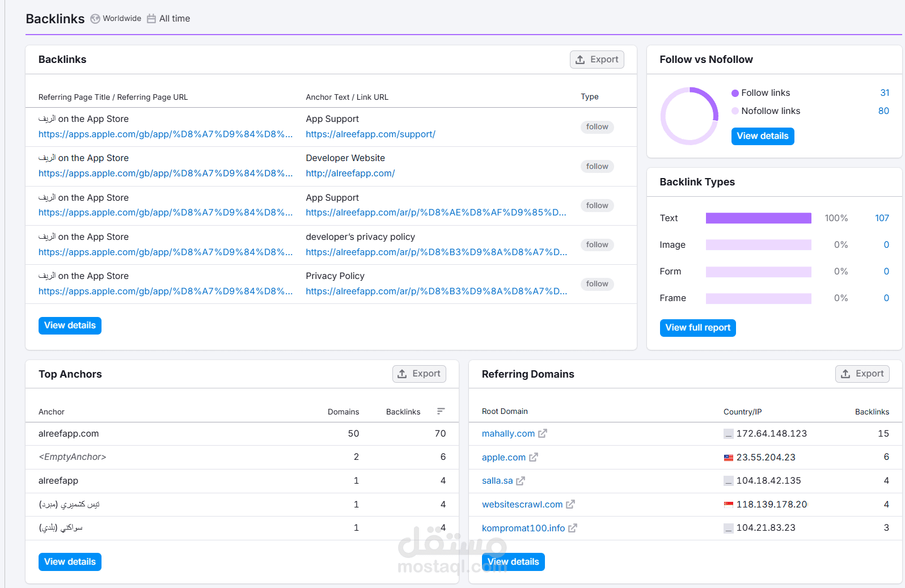The width and height of the screenshot is (905, 588).
Task: Click the Follow links count 31
Action: coord(885,93)
